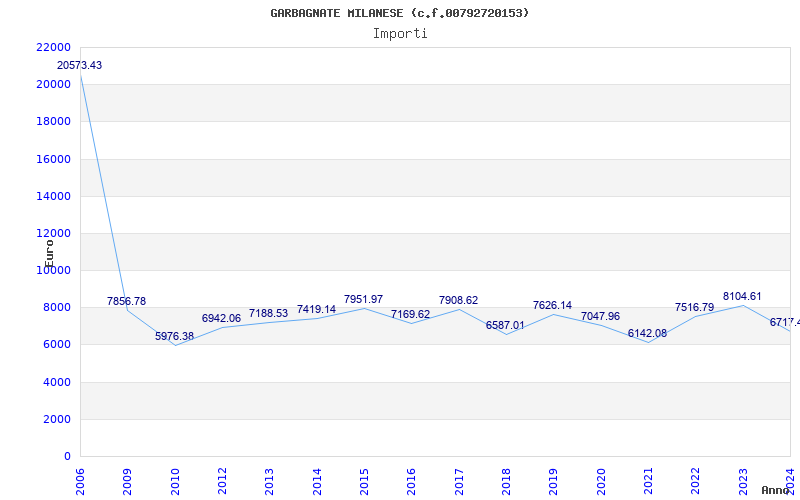Select the data label 5976.38
Image resolution: width=800 pixels, height=500 pixels.
(x=174, y=336)
